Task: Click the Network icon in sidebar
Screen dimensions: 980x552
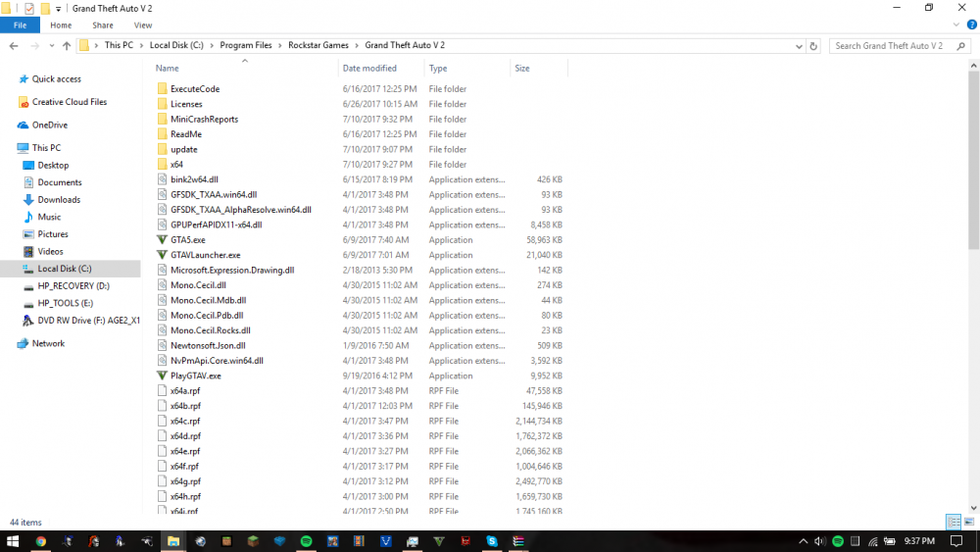Action: point(24,343)
